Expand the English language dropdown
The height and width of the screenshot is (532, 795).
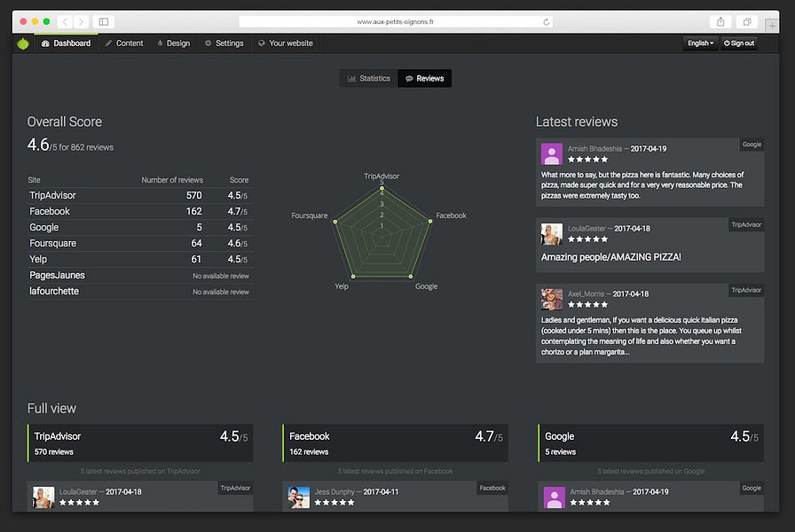click(x=700, y=43)
